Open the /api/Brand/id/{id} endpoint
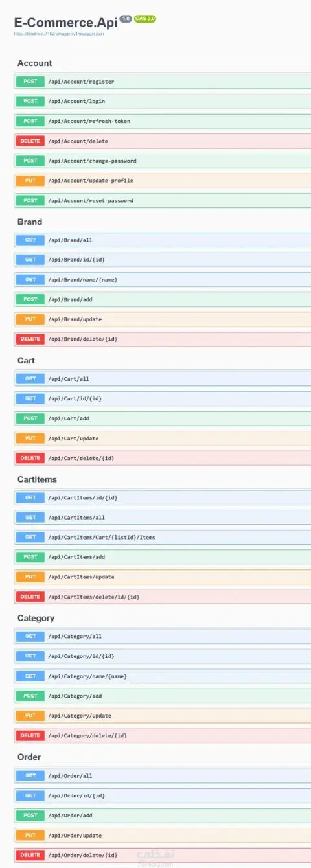Image resolution: width=311 pixels, height=868 pixels. click(x=163, y=260)
